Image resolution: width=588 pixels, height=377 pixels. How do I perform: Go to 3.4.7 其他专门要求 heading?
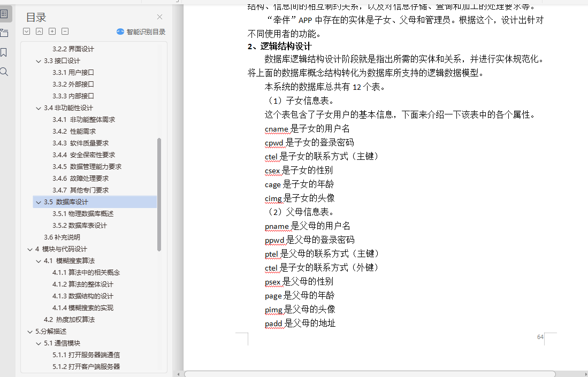[x=81, y=190]
